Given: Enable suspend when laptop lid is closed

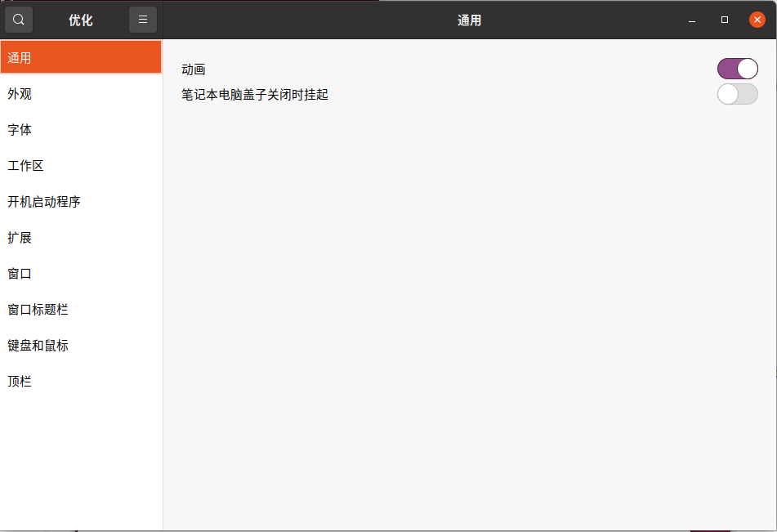Looking at the screenshot, I should coord(737,94).
